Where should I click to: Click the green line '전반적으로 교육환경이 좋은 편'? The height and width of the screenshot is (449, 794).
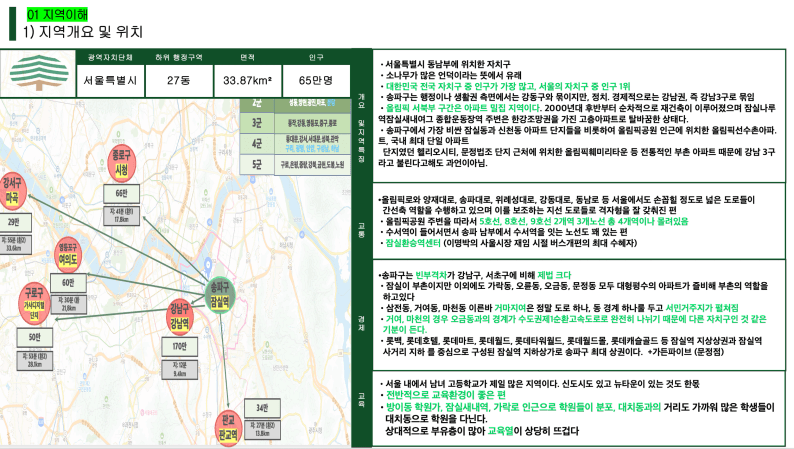(446, 395)
